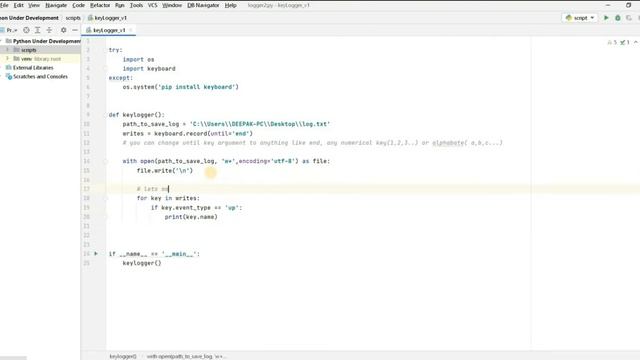Screen dimensions: 640x360
Task: Open the script run configuration dropdown
Action: 580,18
